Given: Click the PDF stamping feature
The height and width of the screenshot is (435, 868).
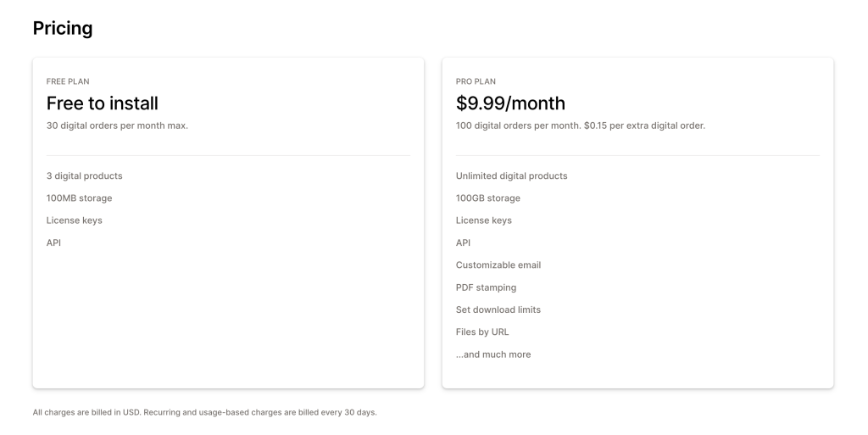Looking at the screenshot, I should click(486, 287).
